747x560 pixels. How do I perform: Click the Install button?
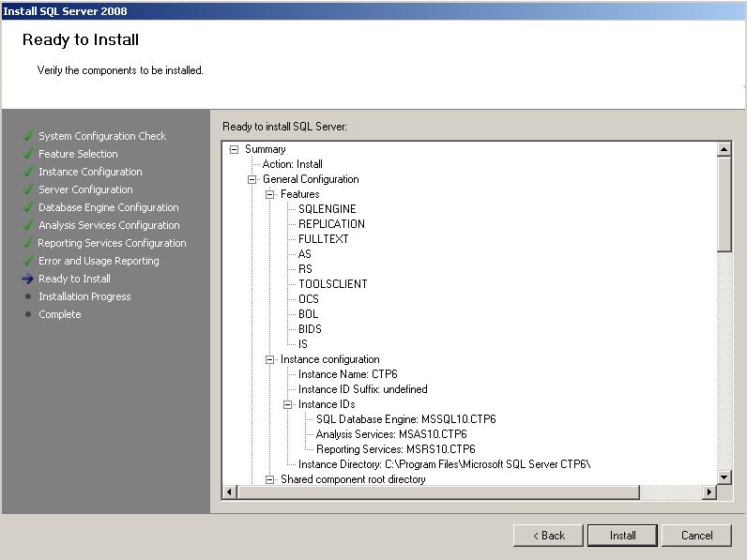tap(622, 536)
